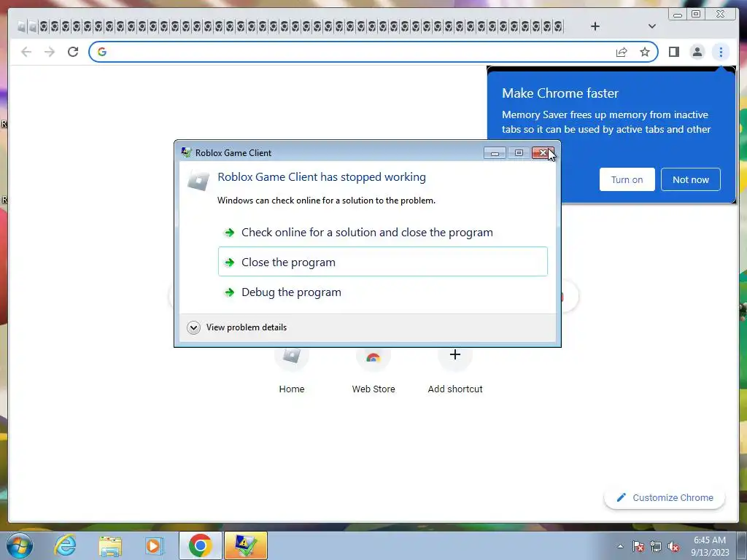
Task: Dismiss Memory Saver with Not now
Action: click(690, 179)
